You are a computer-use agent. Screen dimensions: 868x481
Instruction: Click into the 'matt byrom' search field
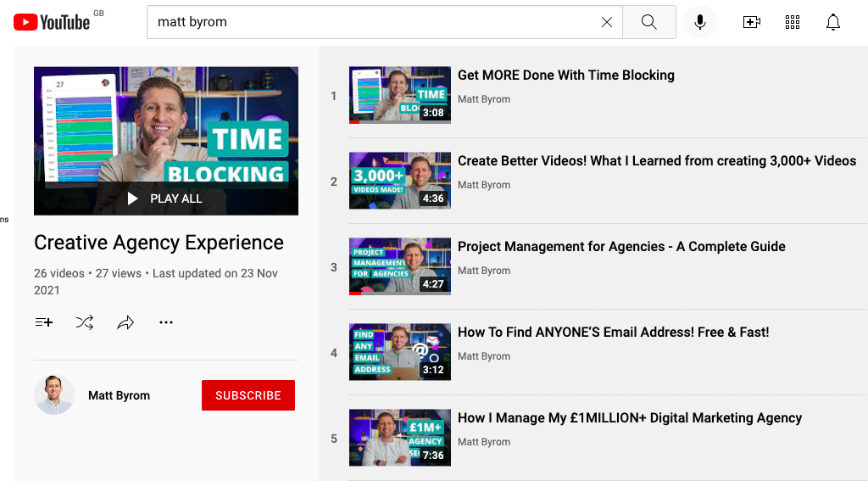373,22
